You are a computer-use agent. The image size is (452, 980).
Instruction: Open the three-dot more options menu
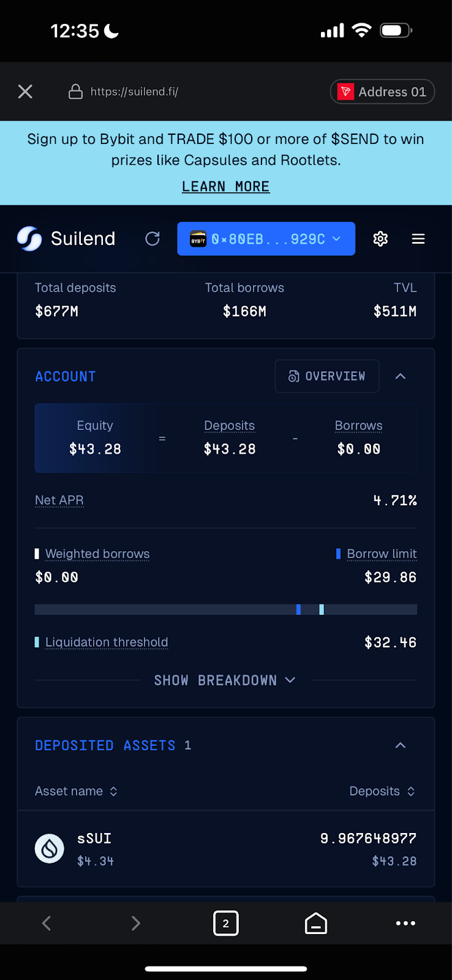point(405,923)
